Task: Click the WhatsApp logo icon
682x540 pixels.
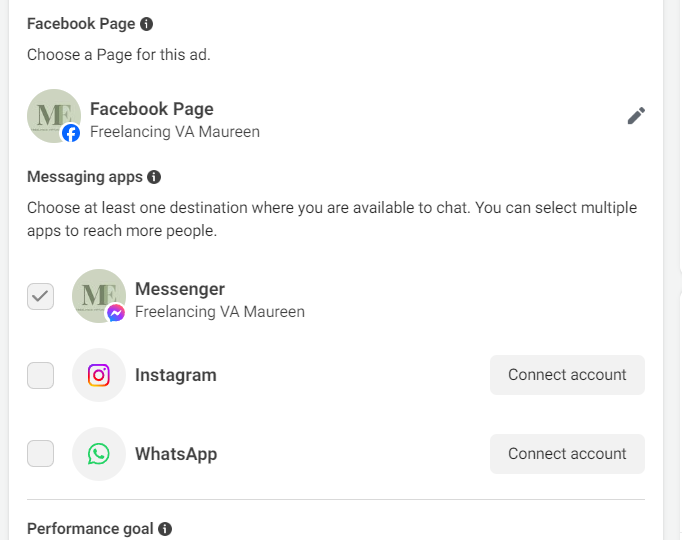Action: (x=99, y=454)
